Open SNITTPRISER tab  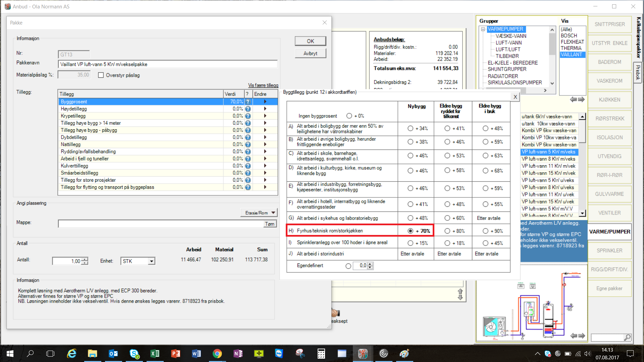point(609,24)
